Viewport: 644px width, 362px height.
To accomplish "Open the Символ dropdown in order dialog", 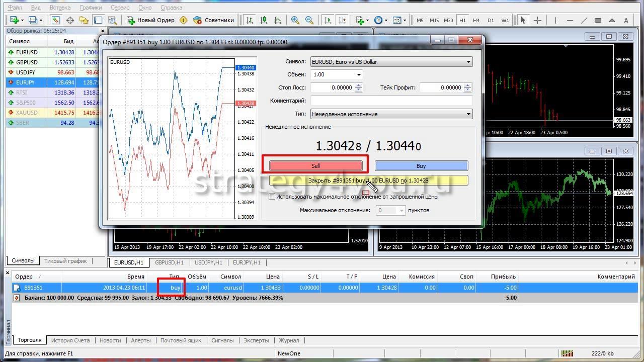I will tap(391, 62).
